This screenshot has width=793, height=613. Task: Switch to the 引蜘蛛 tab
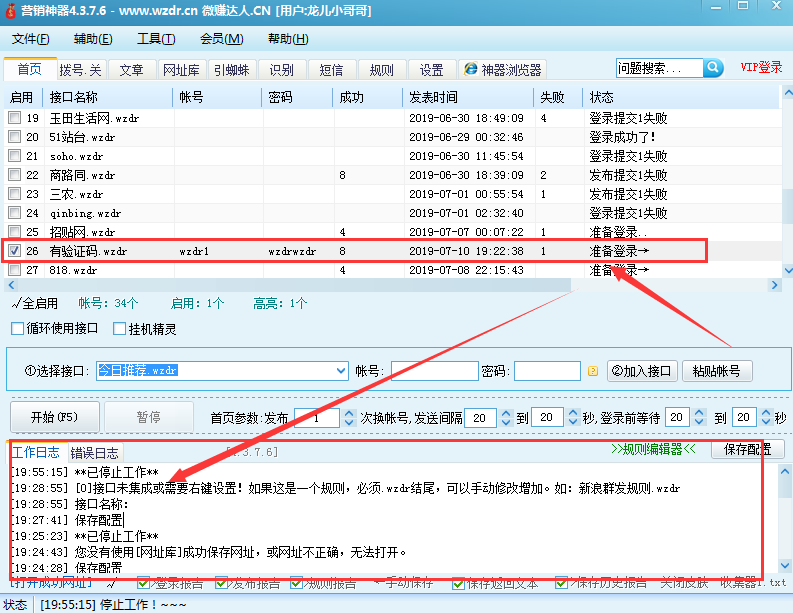[x=232, y=70]
